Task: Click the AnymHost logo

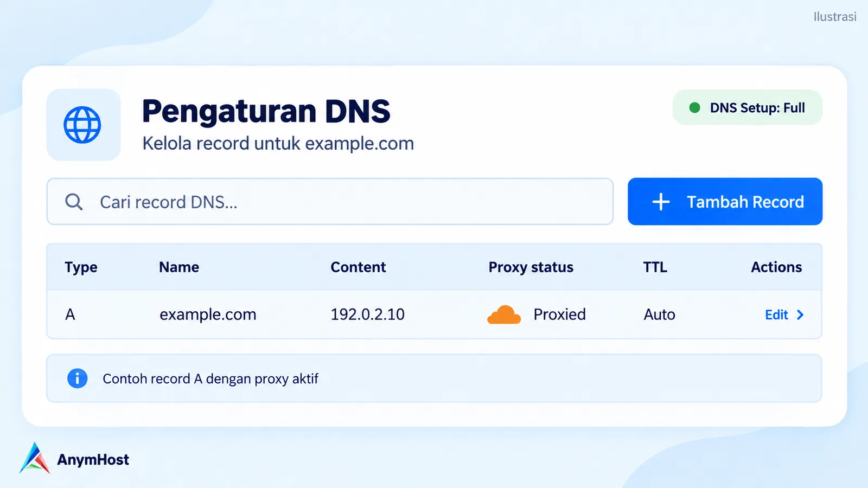Action: click(x=35, y=458)
